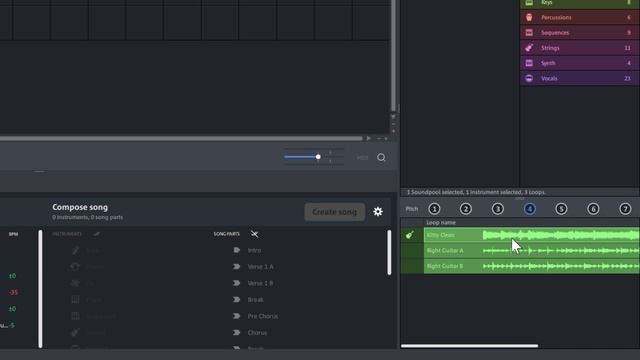Select the Right Guitar A loop
The height and width of the screenshot is (360, 640).
tap(532, 251)
